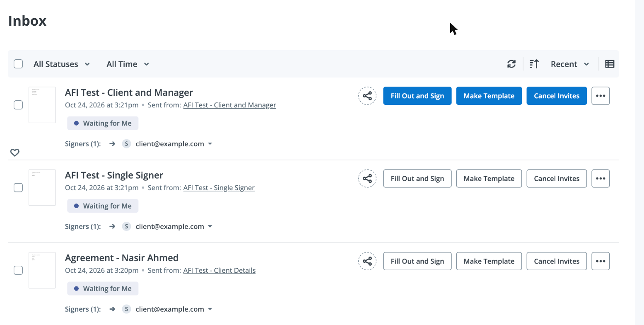Click Make Template for Client and Manager

pos(489,96)
